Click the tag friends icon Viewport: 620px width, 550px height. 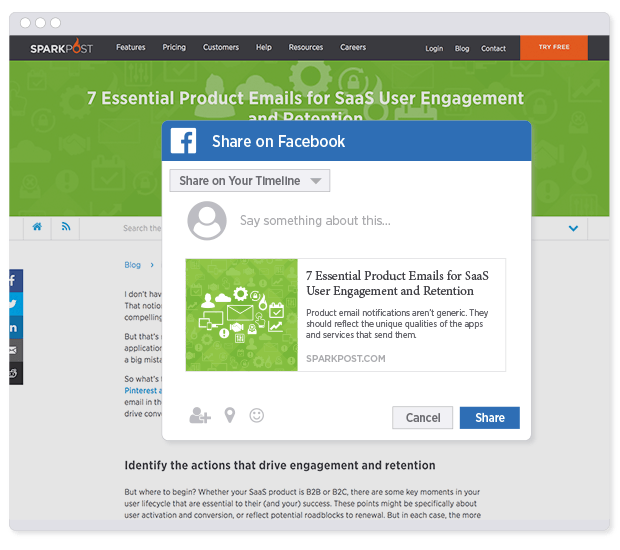[x=200, y=416]
